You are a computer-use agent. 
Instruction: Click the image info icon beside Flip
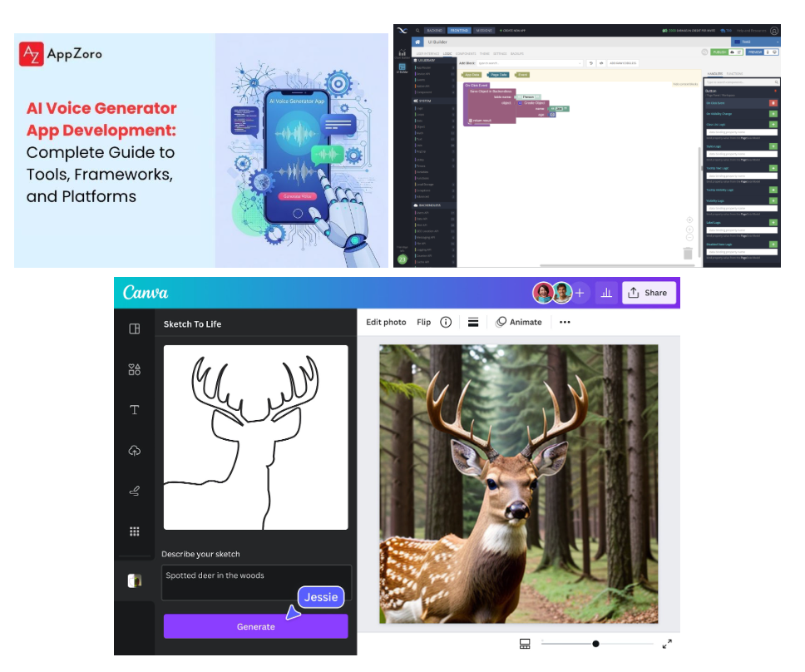click(x=446, y=322)
